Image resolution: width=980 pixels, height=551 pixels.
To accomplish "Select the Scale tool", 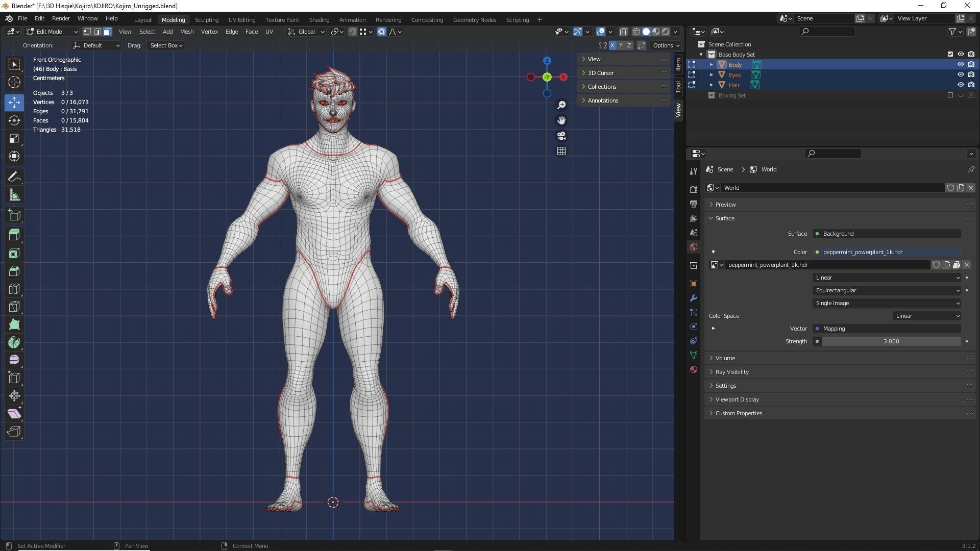I will (x=14, y=139).
